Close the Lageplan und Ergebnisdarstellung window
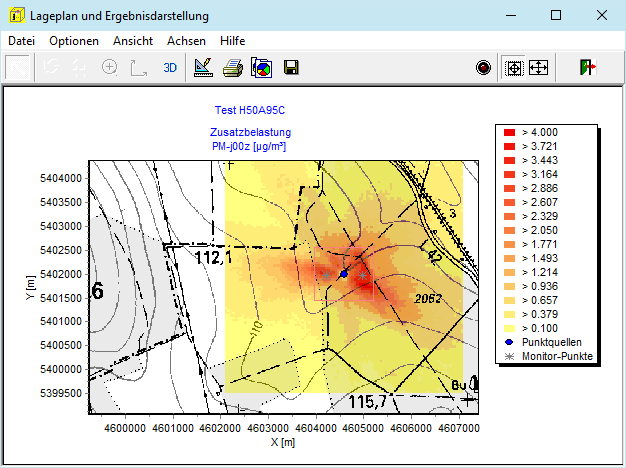 602,16
